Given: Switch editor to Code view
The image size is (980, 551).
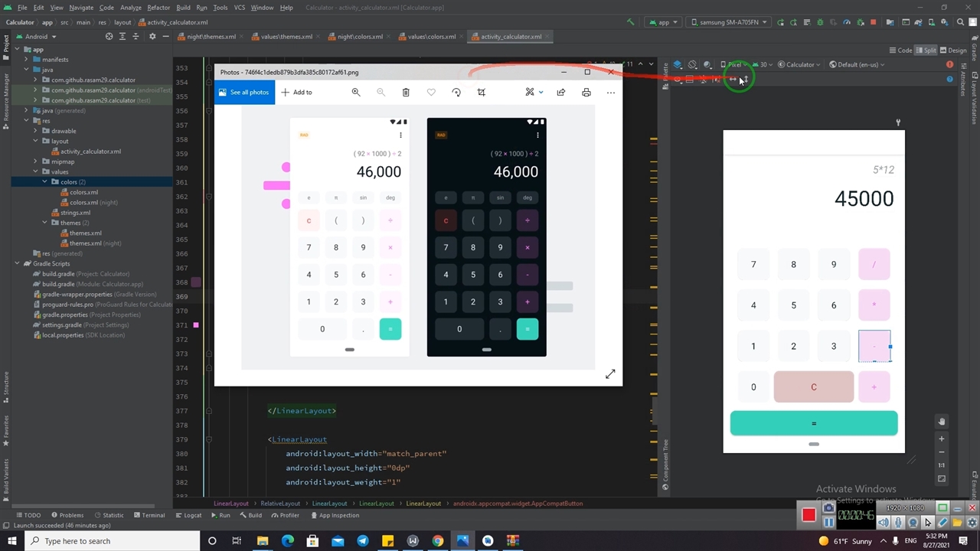Looking at the screenshot, I should coord(900,51).
